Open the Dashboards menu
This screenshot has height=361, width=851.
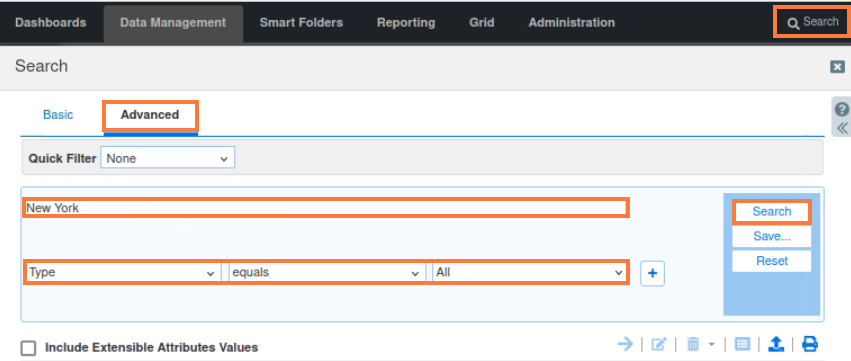(50, 23)
